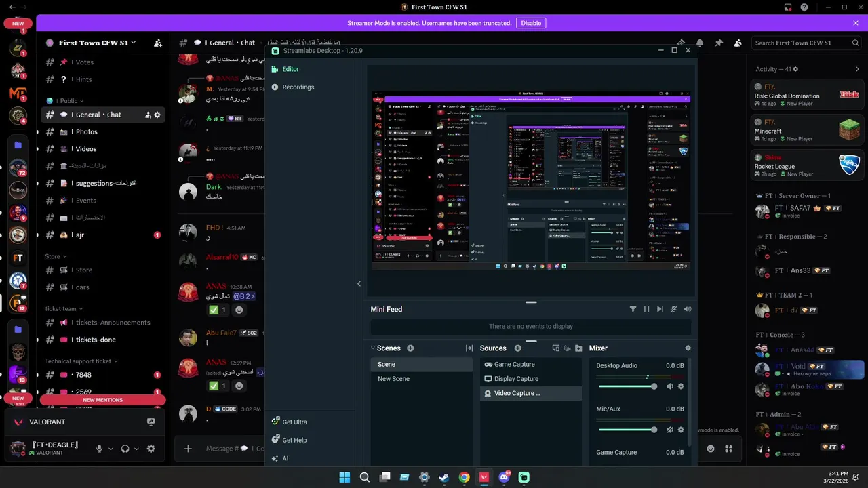Open headphone output options arrow
The image size is (868, 488).
136,449
